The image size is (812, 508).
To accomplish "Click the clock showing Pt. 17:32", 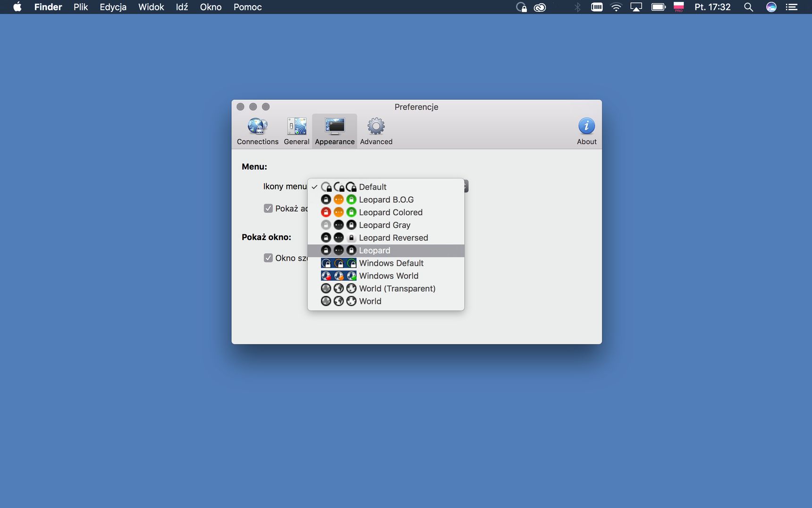I will coord(712,7).
